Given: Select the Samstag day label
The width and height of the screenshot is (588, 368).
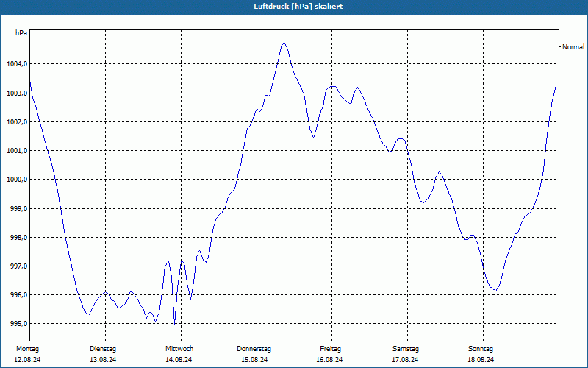Looking at the screenshot, I should (406, 349).
